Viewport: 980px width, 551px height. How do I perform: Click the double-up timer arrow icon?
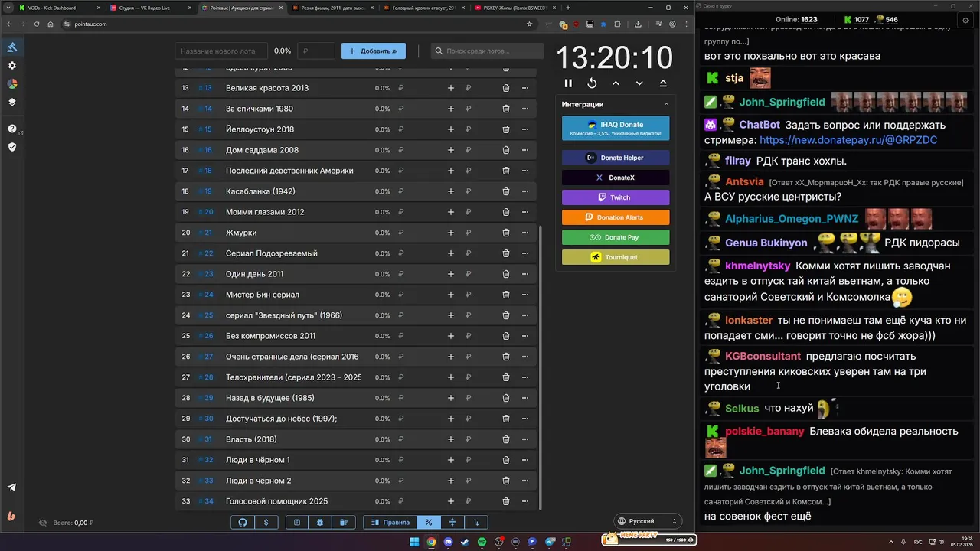pos(663,83)
